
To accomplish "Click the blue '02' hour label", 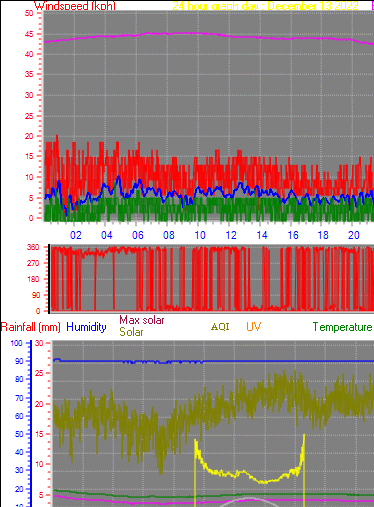I will pos(76,235).
